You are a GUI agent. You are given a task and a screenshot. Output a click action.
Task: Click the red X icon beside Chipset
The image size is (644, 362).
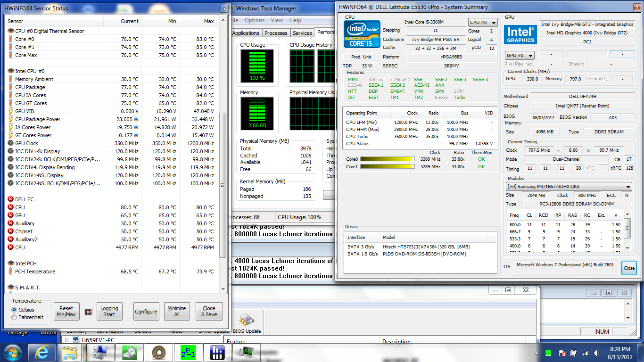(11, 231)
